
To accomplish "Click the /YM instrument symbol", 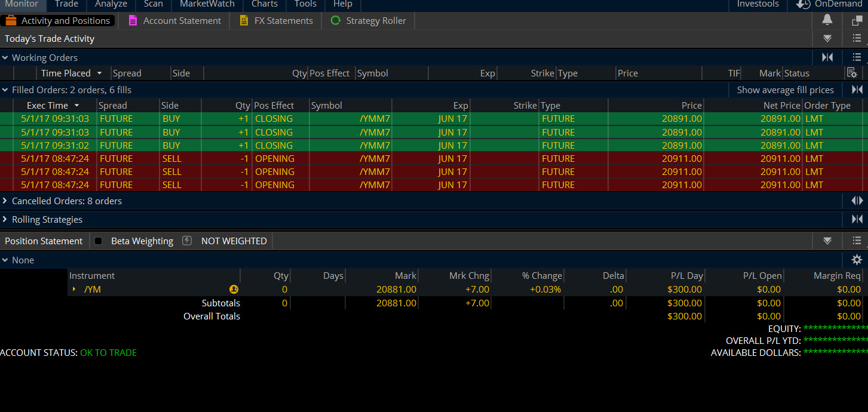I will tap(92, 289).
